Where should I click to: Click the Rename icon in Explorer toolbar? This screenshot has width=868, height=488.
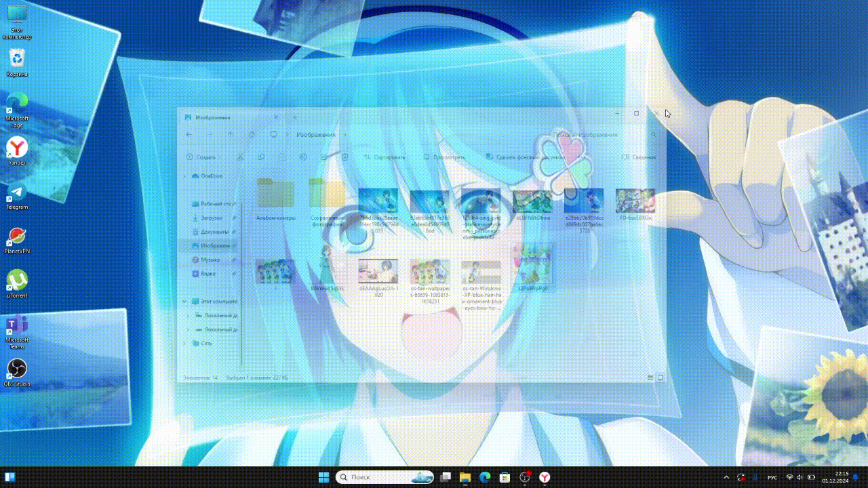[303, 157]
